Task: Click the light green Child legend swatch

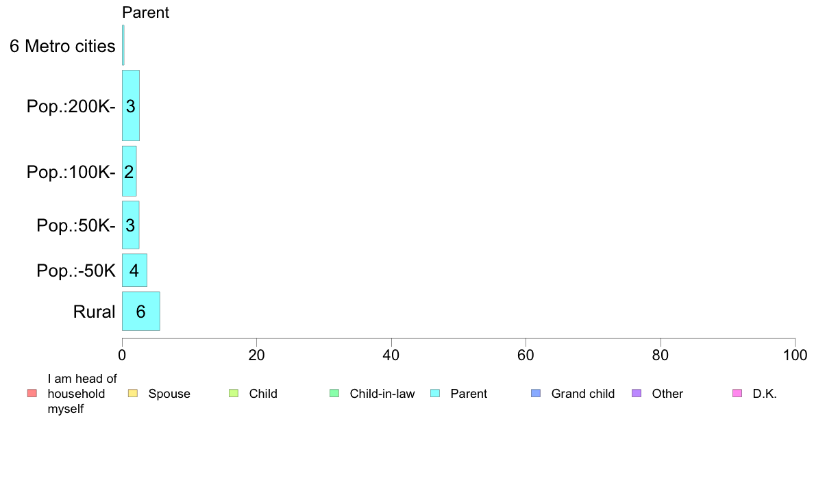Action: [x=234, y=394]
